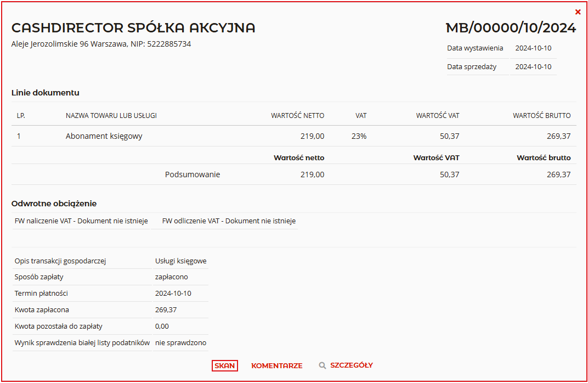Viewport: 588px width, 383px height.
Task: Click the Usługi księgowe value
Action: click(x=181, y=261)
